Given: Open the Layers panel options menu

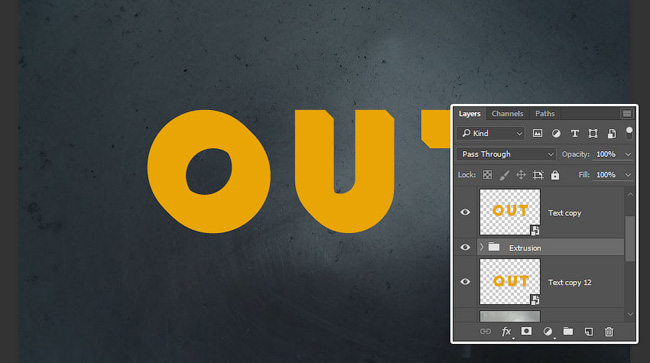Looking at the screenshot, I should (x=627, y=113).
